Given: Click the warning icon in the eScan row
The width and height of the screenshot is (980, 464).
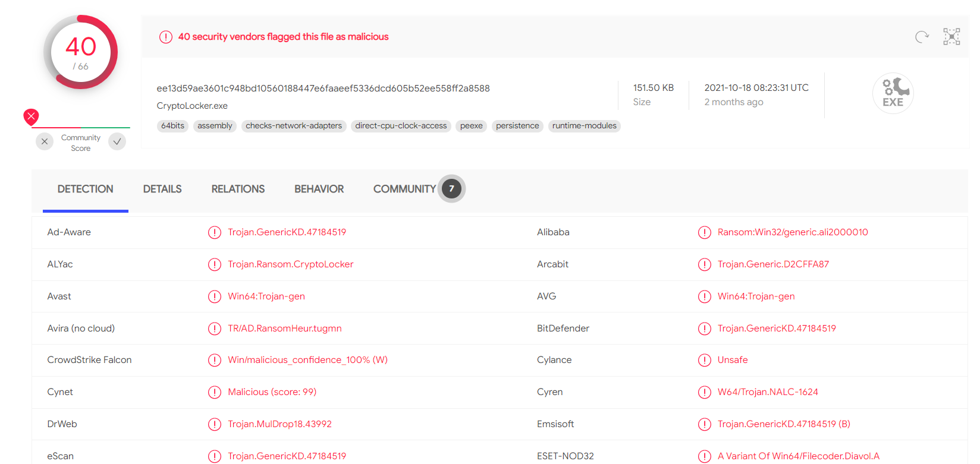Looking at the screenshot, I should (x=215, y=456).
